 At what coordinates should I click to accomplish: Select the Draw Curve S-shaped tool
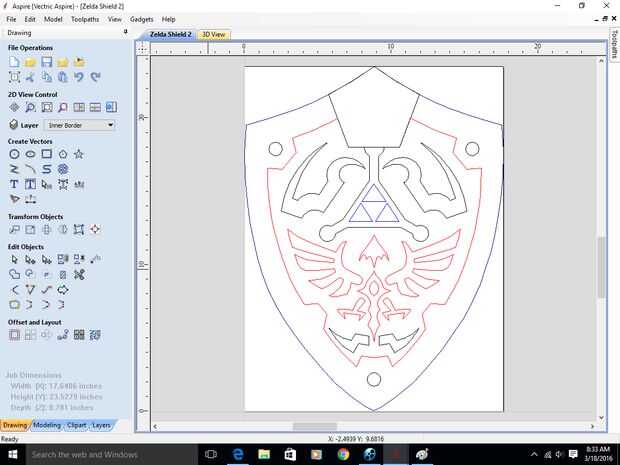click(x=47, y=169)
